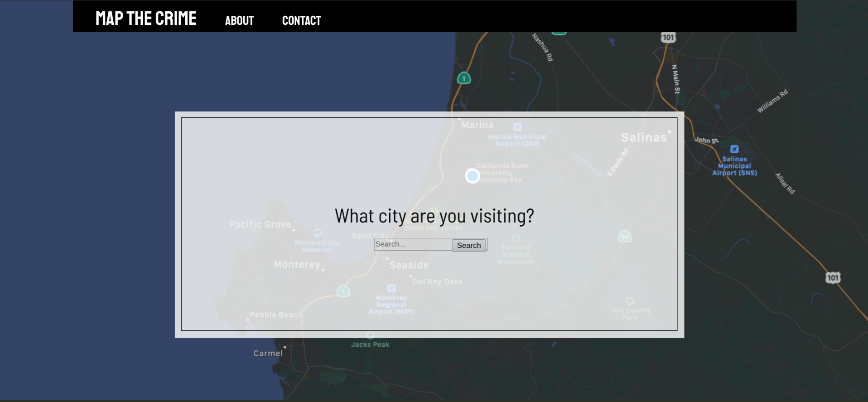Viewport: 868px width, 402px height.
Task: Click the Sand City label
Action: 371,236
